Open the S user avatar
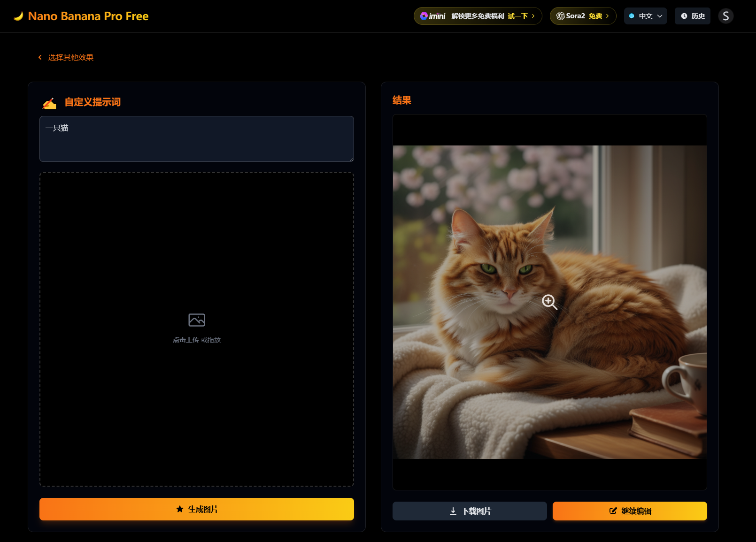The height and width of the screenshot is (542, 756). coord(725,16)
